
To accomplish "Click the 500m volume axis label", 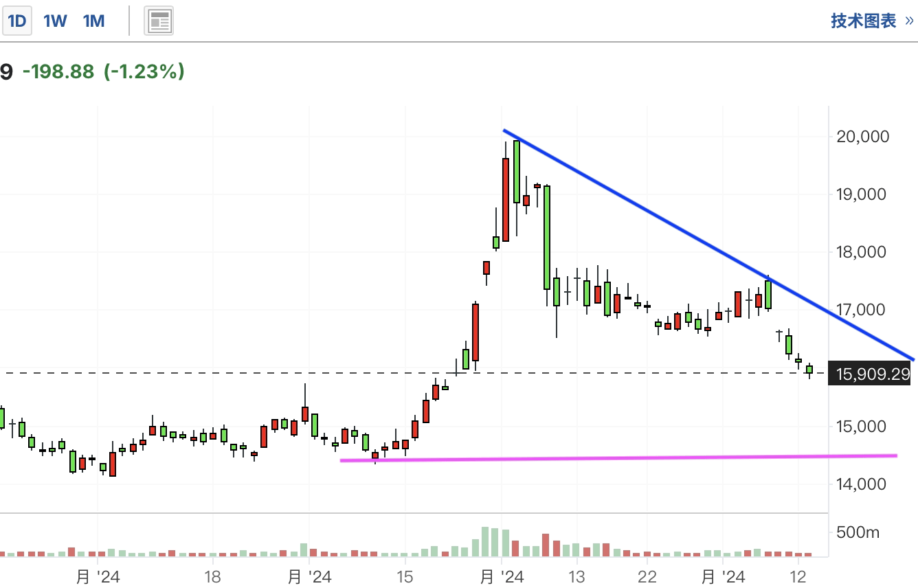I will coord(858,533).
